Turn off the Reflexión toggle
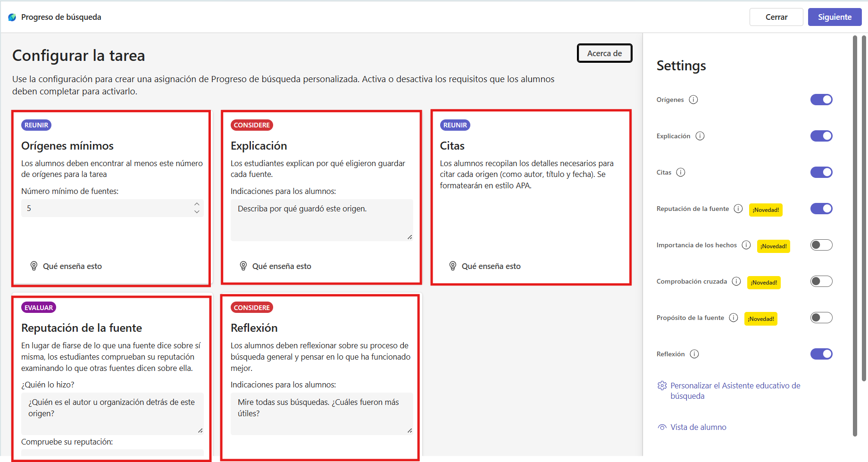The height and width of the screenshot is (462, 868). (x=821, y=354)
